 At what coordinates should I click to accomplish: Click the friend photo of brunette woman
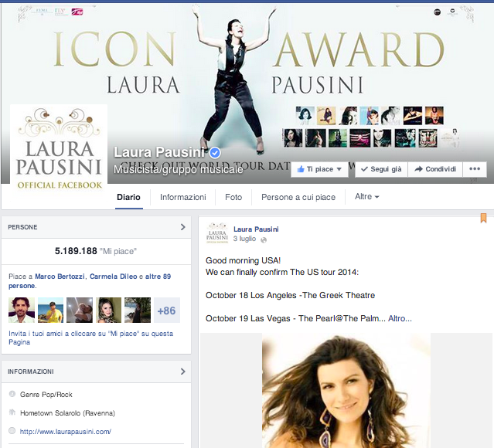point(109,310)
